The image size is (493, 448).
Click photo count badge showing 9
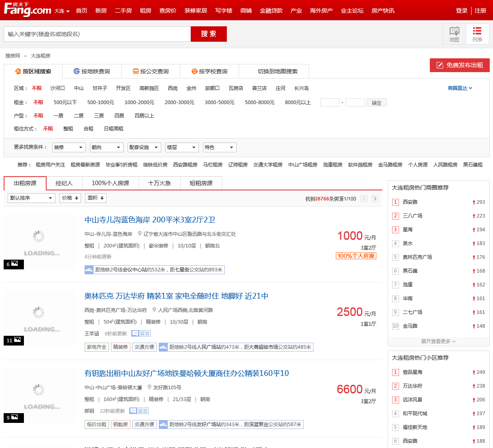point(14,418)
